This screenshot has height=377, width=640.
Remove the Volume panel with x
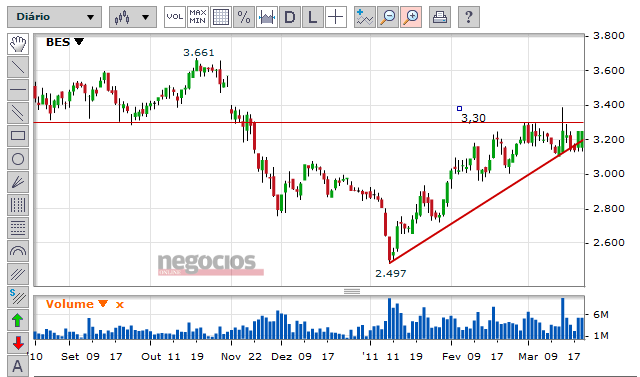(120, 304)
